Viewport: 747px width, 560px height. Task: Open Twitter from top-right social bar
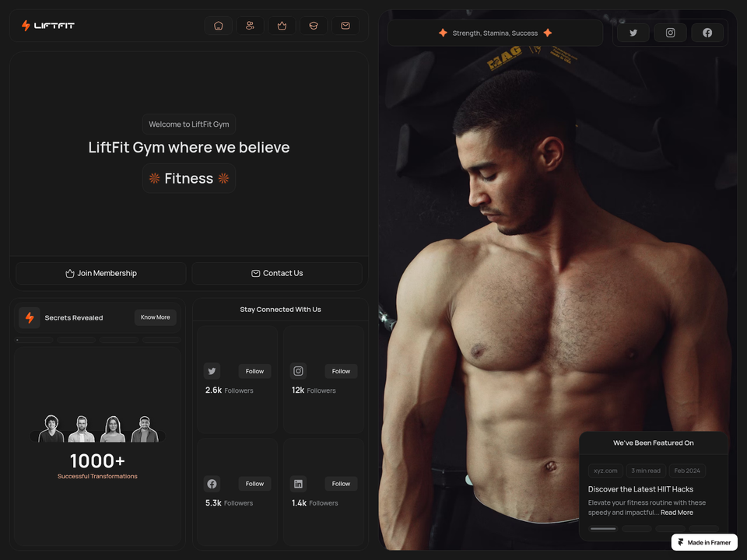point(633,33)
